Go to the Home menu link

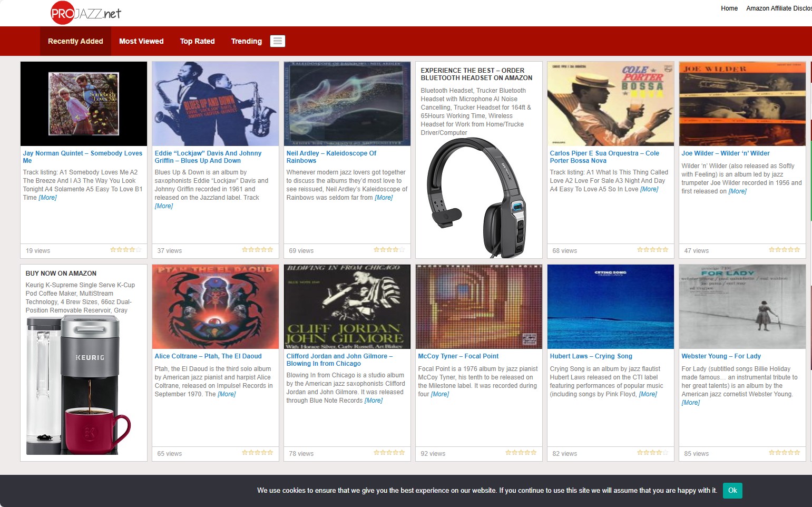[729, 8]
